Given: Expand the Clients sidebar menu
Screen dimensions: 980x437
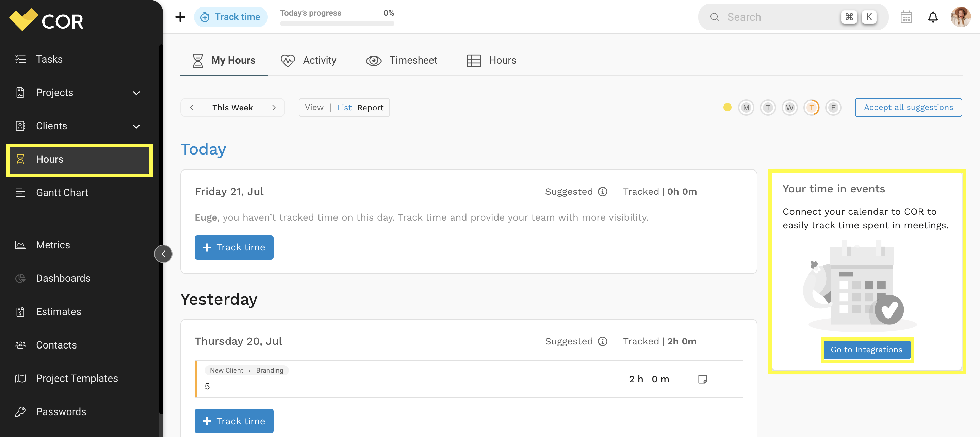Looking at the screenshot, I should click(136, 126).
